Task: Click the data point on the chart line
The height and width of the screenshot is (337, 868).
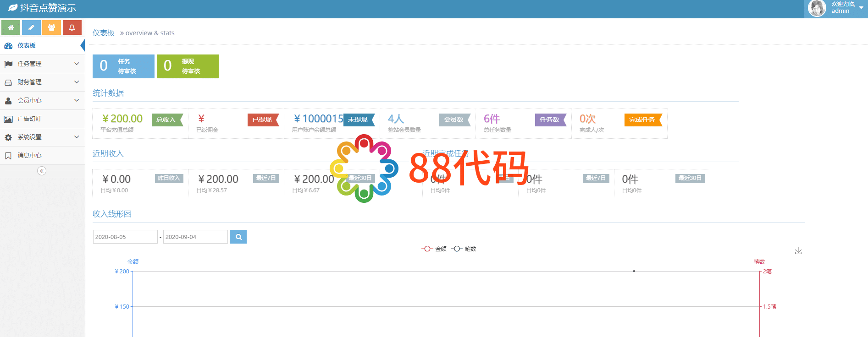Action: pyautogui.click(x=634, y=271)
